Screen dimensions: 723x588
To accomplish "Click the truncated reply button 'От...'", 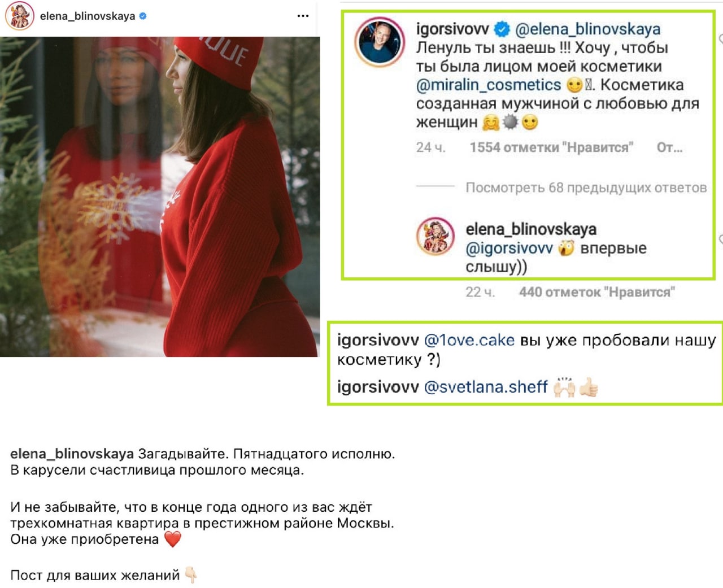I will coord(669,147).
